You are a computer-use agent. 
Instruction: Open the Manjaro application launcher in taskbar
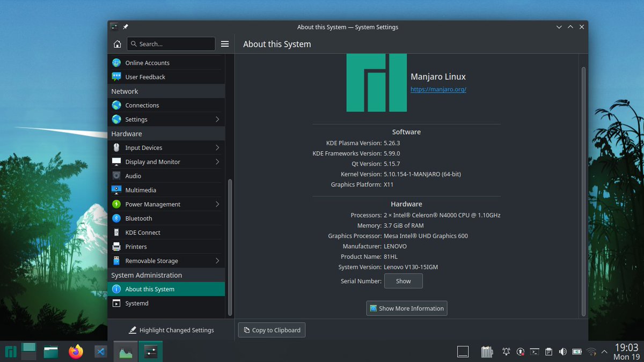coord(10,352)
